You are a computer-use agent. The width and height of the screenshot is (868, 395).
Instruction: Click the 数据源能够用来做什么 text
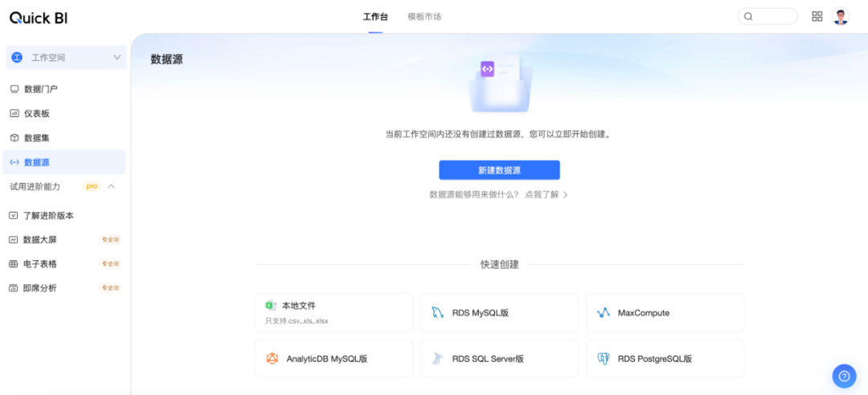[474, 195]
